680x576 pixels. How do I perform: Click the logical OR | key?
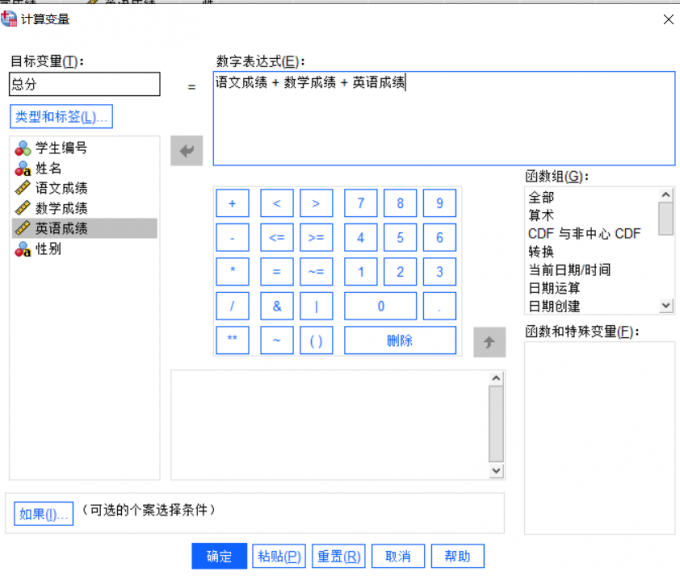[316, 306]
